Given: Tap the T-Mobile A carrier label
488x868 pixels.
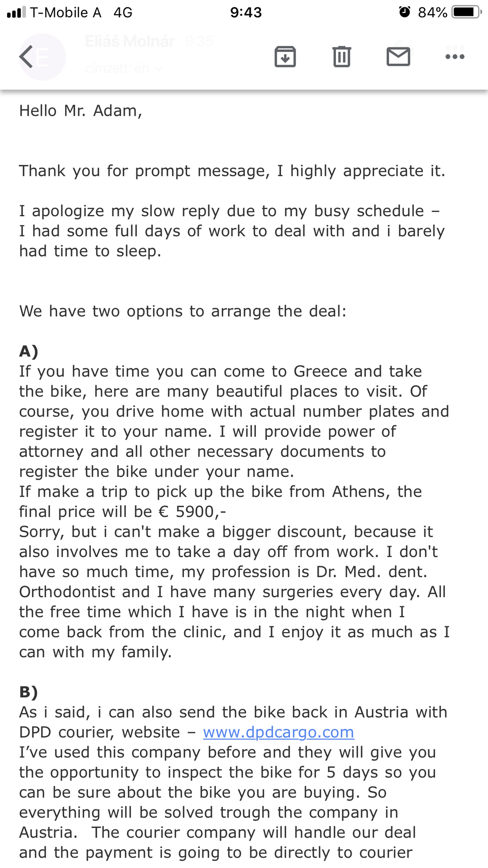Looking at the screenshot, I should (66, 13).
